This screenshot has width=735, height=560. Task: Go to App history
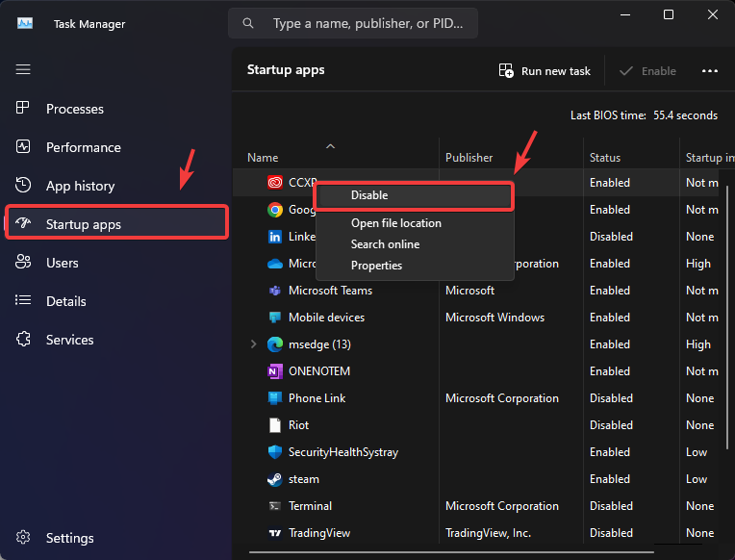coord(79,186)
